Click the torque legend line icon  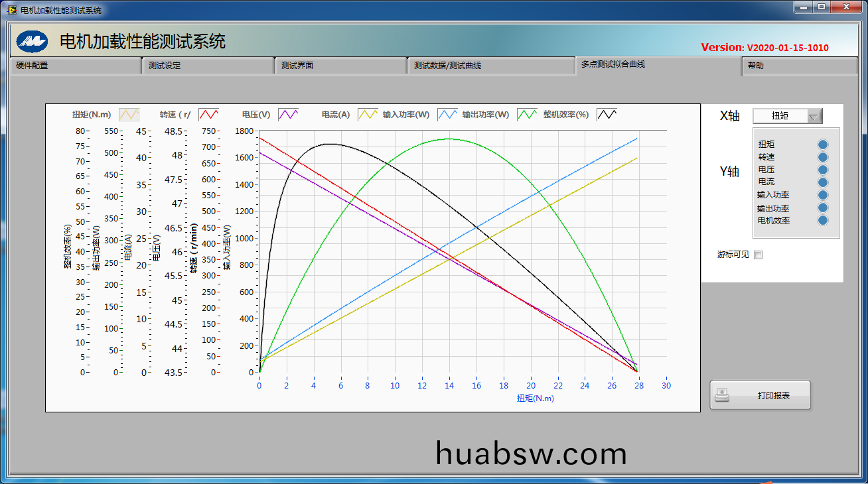point(129,115)
